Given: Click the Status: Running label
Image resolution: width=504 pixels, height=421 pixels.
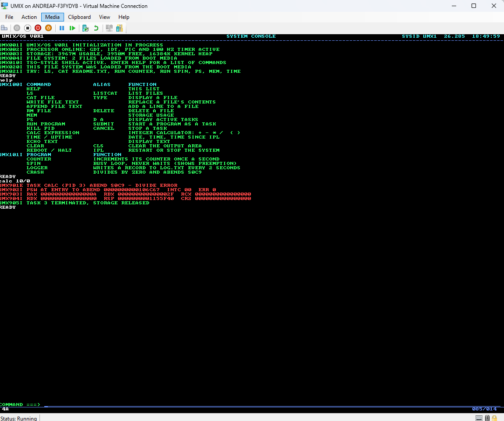Looking at the screenshot, I should pyautogui.click(x=19, y=418).
